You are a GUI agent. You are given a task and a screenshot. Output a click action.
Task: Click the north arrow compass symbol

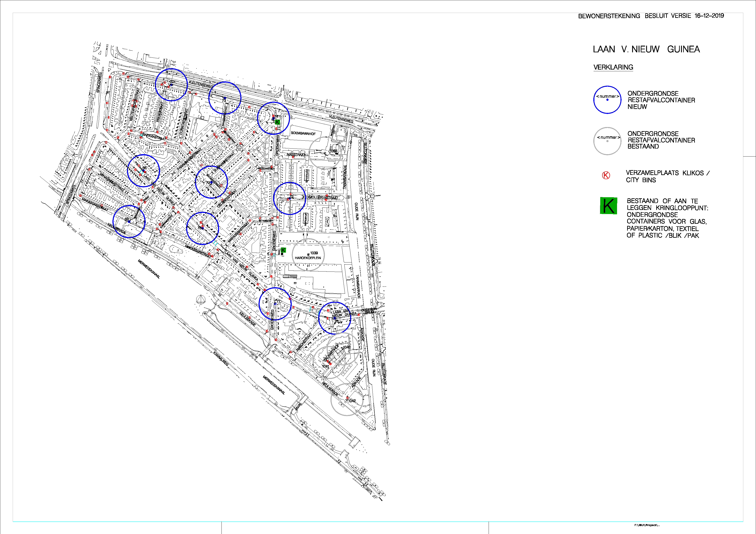pos(201,300)
